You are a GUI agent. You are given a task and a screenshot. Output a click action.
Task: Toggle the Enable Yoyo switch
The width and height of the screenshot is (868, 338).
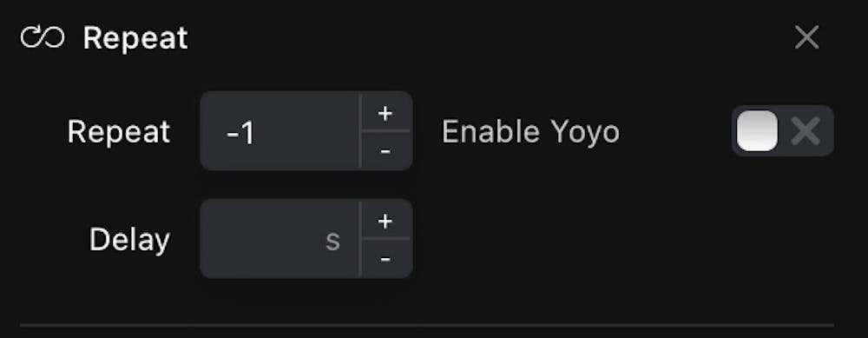[783, 130]
